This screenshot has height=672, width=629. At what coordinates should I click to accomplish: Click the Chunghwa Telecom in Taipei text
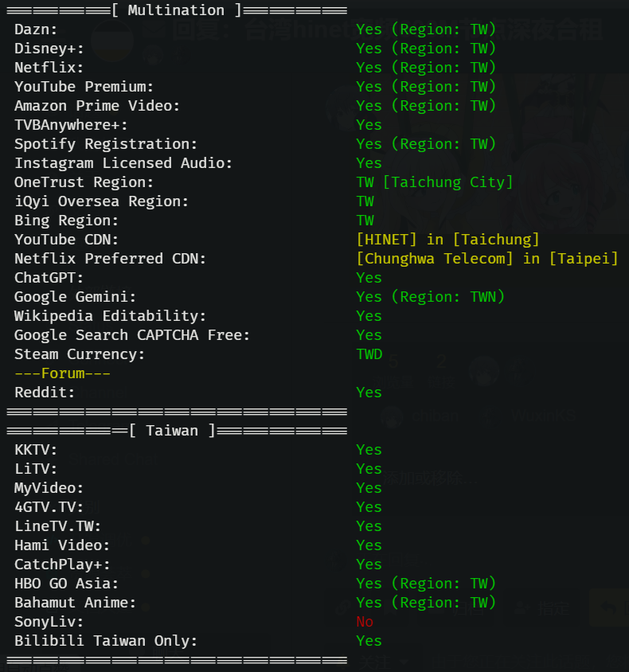[487, 259]
